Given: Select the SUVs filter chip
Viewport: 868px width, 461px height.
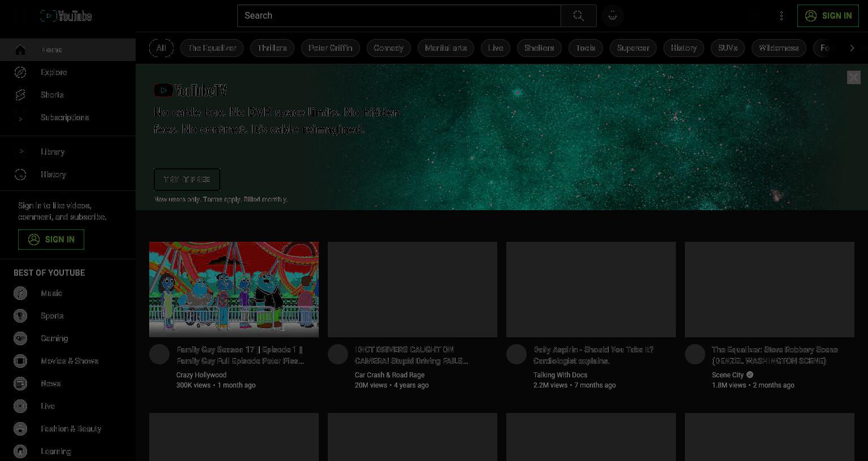Looking at the screenshot, I should click(728, 48).
